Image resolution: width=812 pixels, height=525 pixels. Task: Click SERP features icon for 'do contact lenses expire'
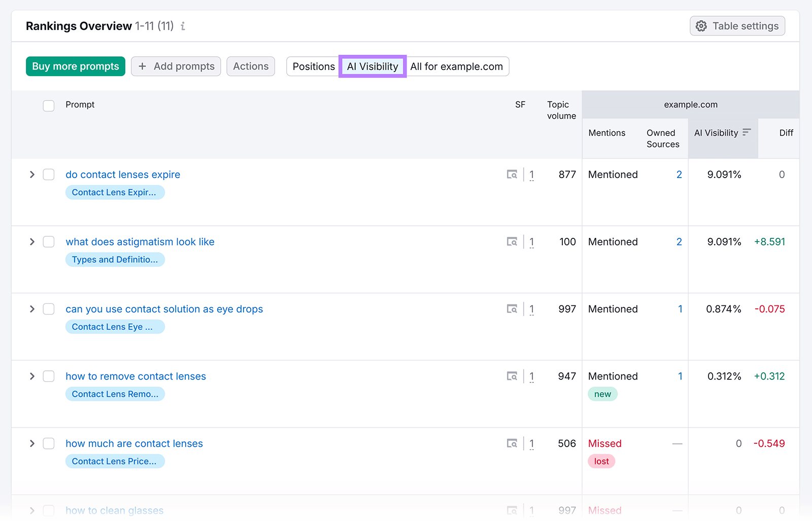(x=512, y=175)
